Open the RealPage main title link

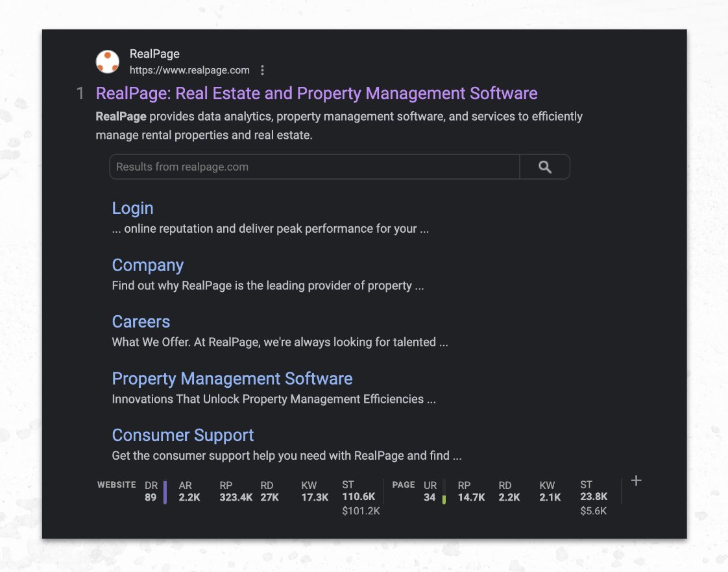(317, 93)
